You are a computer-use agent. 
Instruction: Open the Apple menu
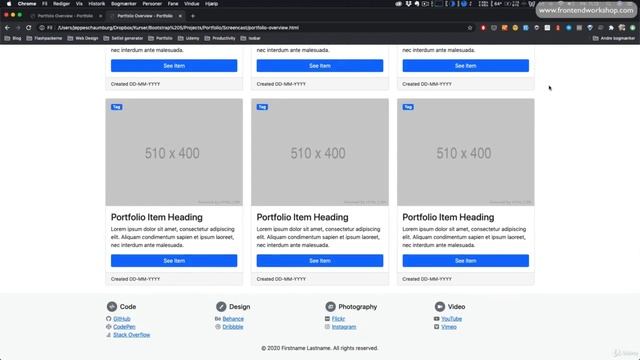pos(9,4)
